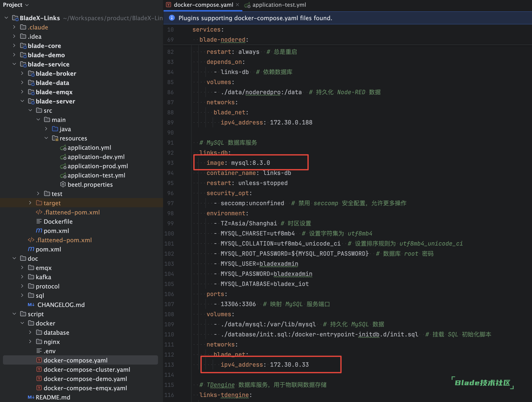Expand the target folder

[x=30, y=203]
